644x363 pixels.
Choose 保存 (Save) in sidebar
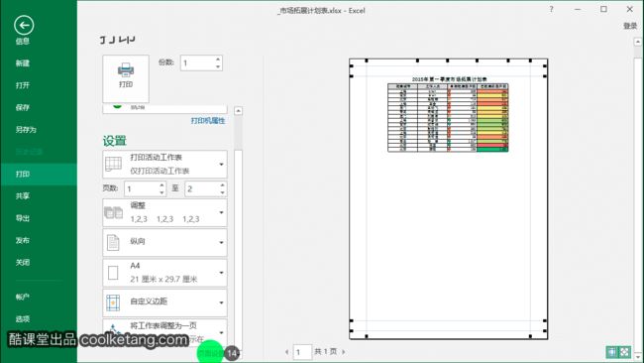(x=22, y=107)
